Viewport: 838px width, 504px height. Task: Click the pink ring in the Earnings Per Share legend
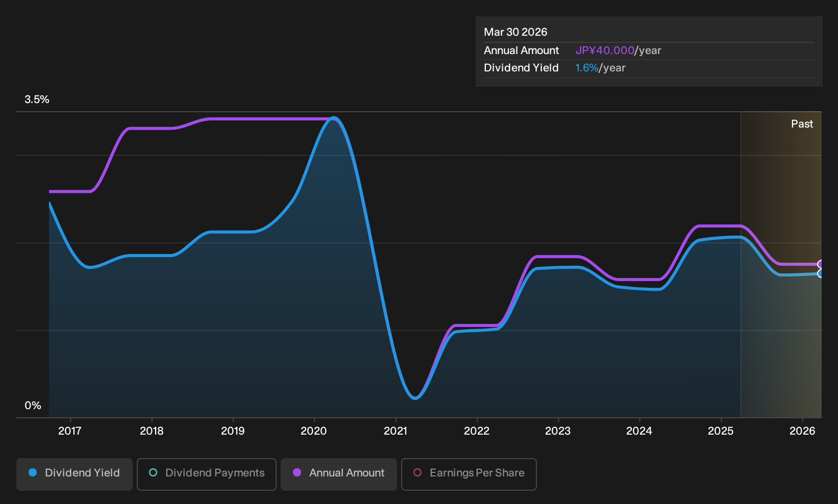point(417,472)
